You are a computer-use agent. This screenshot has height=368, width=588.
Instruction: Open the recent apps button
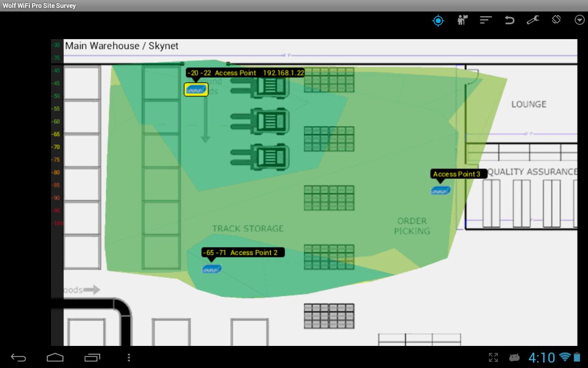coord(92,357)
